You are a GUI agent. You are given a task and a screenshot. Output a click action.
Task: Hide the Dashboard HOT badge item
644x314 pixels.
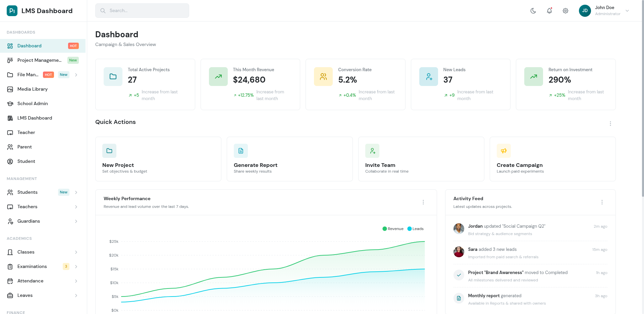(73, 46)
